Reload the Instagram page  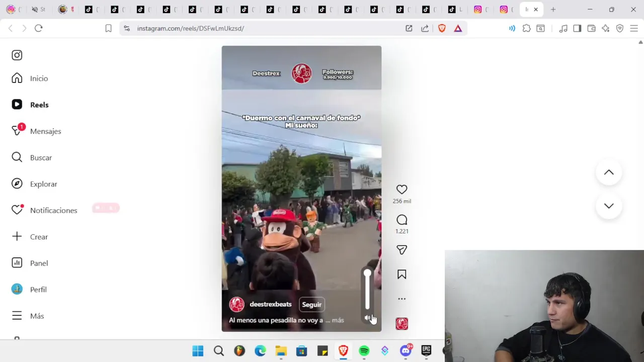[x=38, y=29]
